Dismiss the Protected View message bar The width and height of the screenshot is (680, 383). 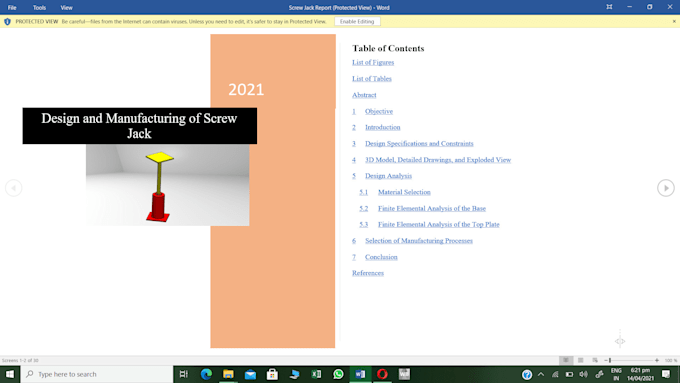tap(674, 21)
